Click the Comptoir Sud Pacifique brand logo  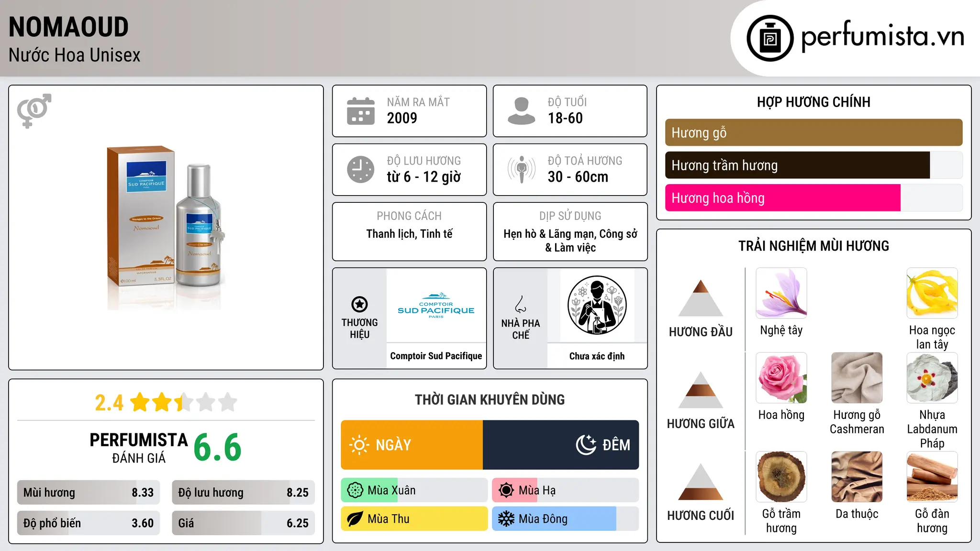[x=436, y=306]
